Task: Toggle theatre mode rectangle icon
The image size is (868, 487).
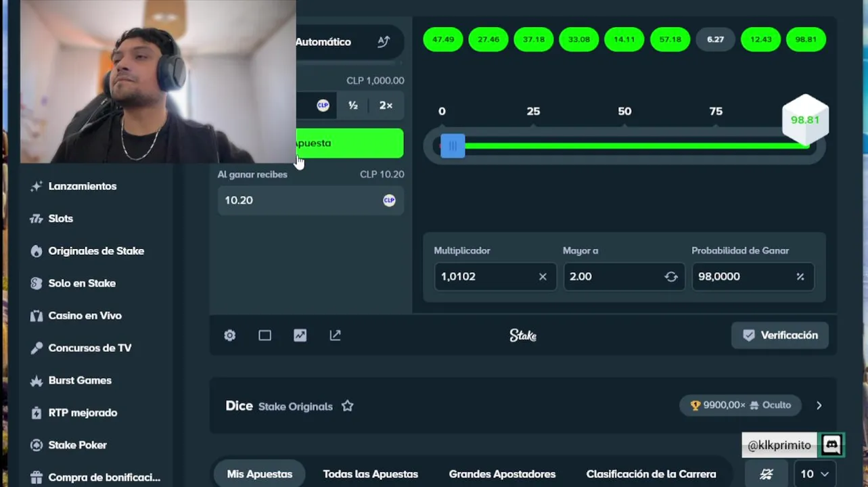Action: pos(265,335)
